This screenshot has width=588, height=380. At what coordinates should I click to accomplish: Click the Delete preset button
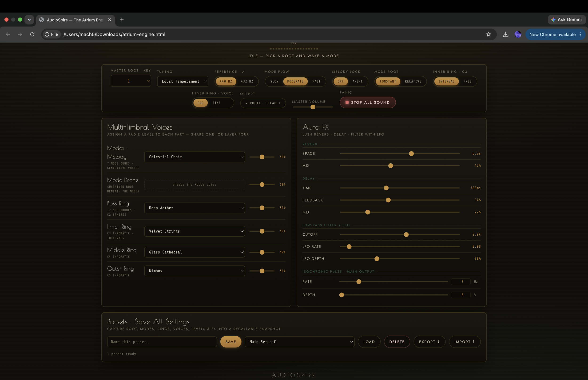[x=397, y=342]
